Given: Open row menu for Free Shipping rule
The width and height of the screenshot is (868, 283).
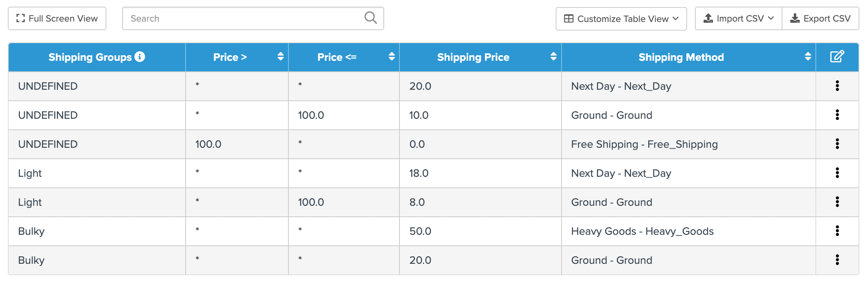Looking at the screenshot, I should coord(837,144).
